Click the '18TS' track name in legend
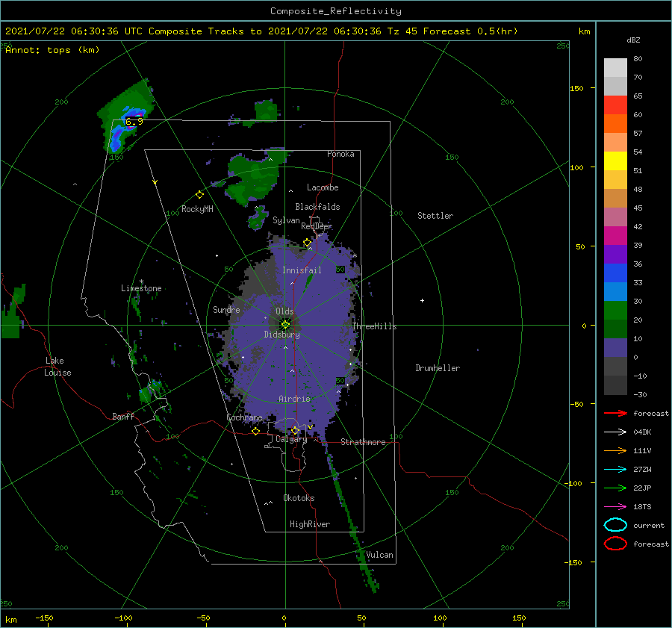The width and height of the screenshot is (672, 628). click(x=642, y=507)
